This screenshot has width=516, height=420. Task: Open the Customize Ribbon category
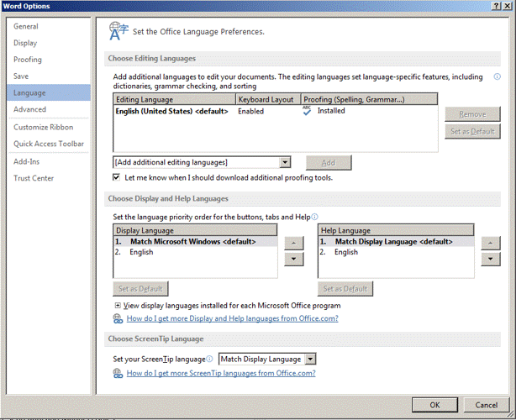pos(43,127)
